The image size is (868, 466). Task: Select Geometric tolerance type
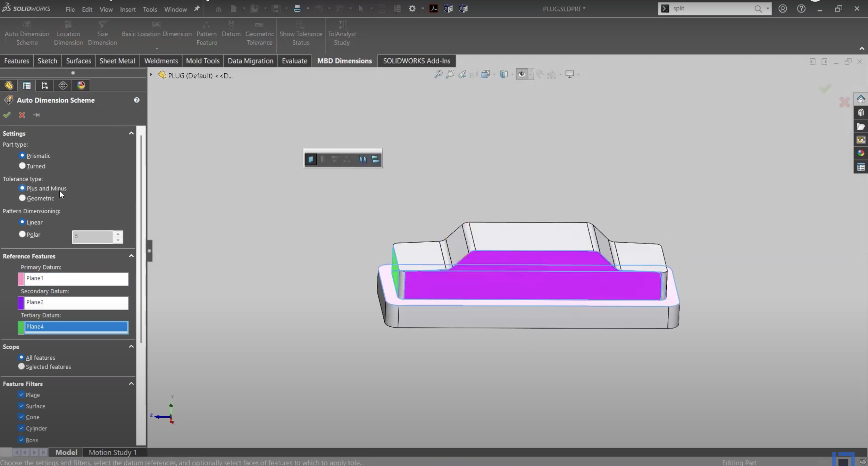(x=23, y=198)
